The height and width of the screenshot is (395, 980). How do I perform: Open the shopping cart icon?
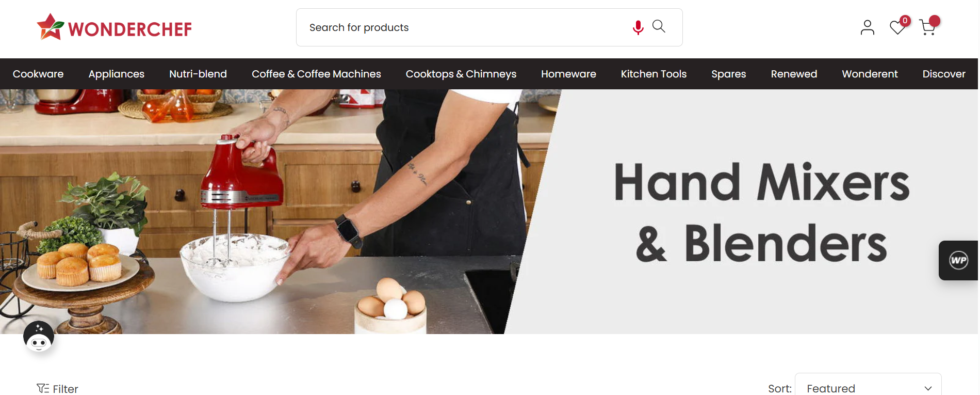coord(928,27)
